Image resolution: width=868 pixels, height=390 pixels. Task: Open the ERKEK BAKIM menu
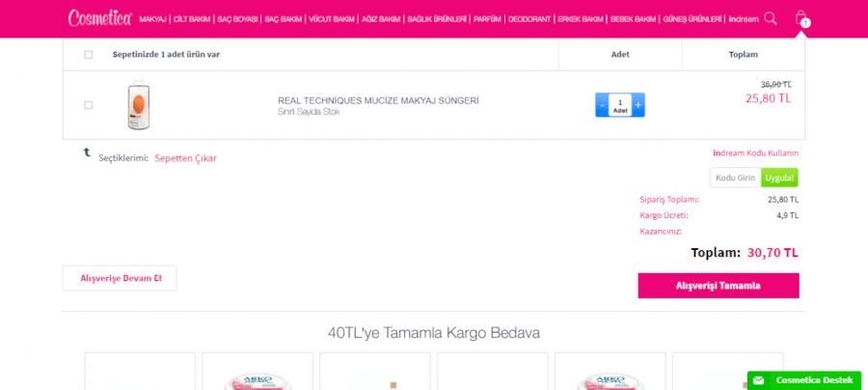click(x=581, y=19)
